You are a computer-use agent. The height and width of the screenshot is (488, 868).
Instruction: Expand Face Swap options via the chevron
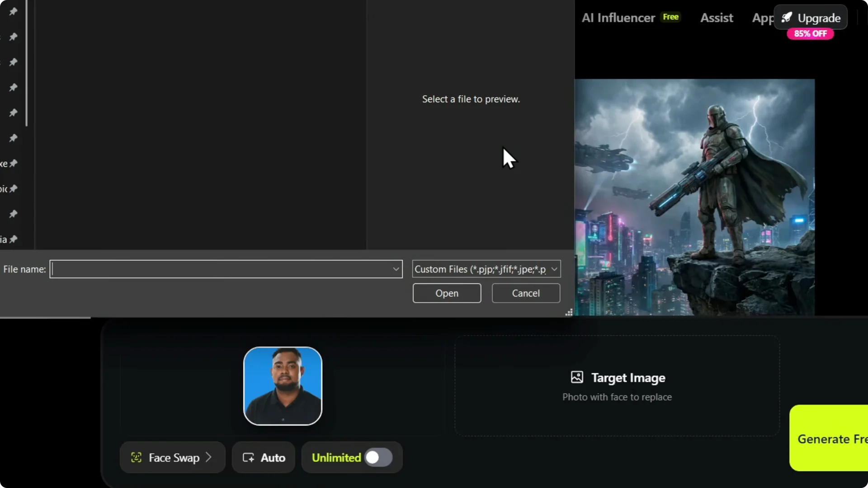point(208,457)
